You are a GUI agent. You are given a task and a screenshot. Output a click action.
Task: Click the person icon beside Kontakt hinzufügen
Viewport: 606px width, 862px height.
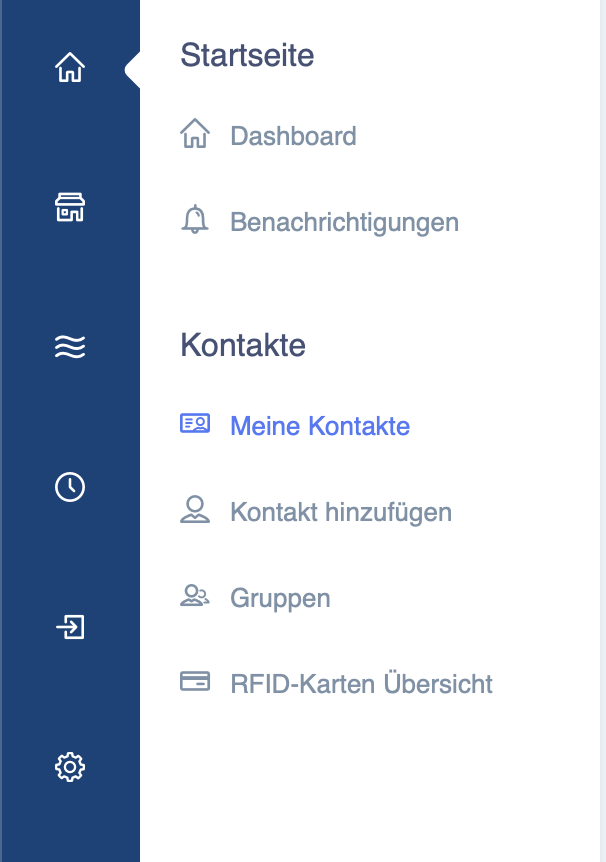[x=195, y=509]
